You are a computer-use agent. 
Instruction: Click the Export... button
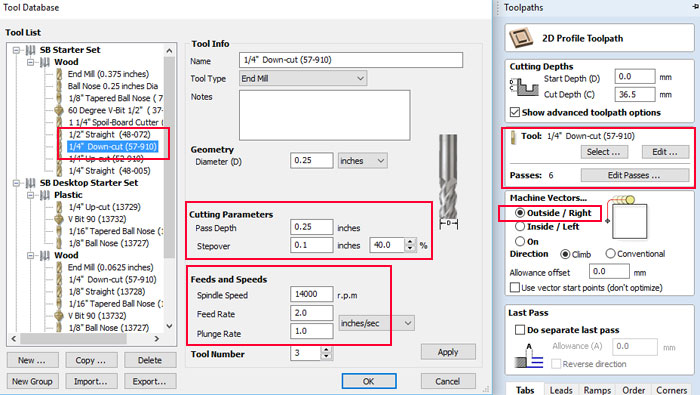coord(150,382)
